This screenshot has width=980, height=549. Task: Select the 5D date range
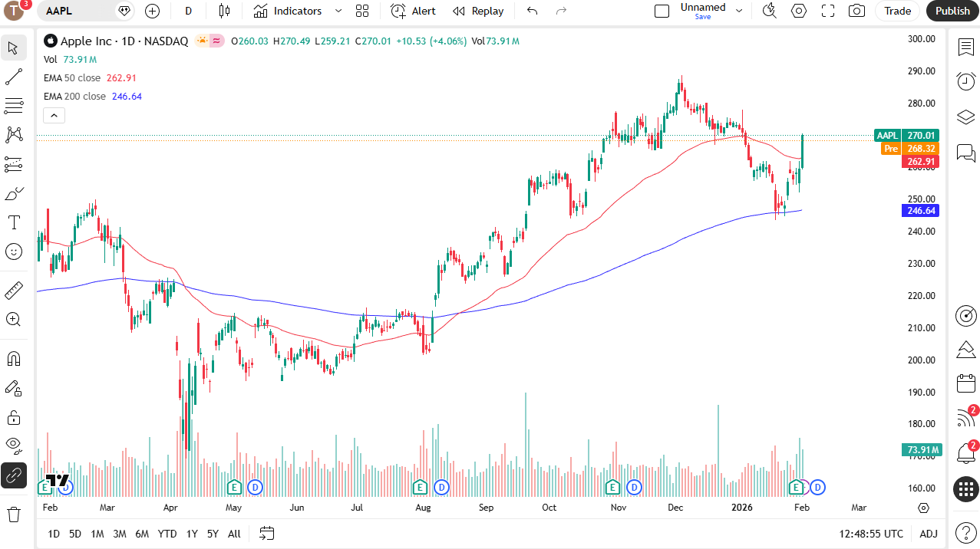pyautogui.click(x=75, y=534)
